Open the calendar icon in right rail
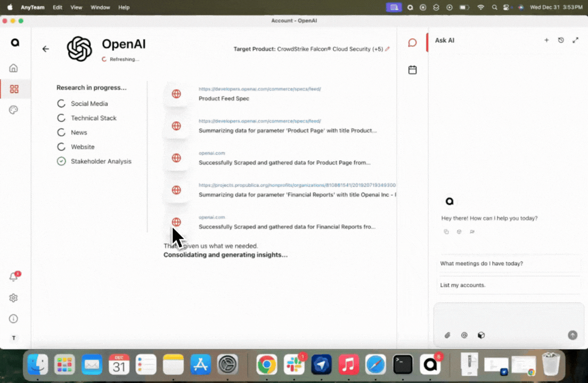Screen dimensions: 588x383 point(412,70)
